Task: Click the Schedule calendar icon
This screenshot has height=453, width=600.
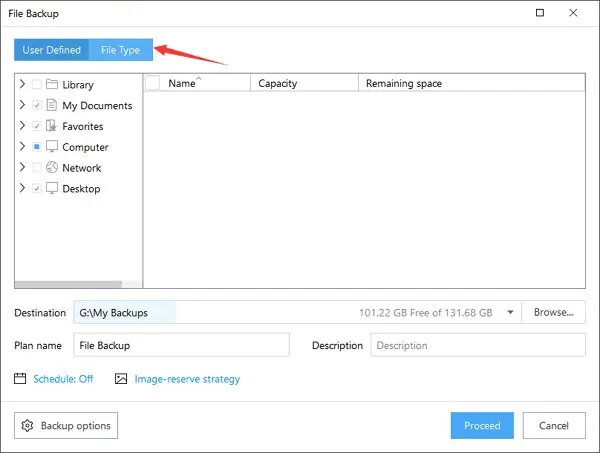Action: [20, 378]
